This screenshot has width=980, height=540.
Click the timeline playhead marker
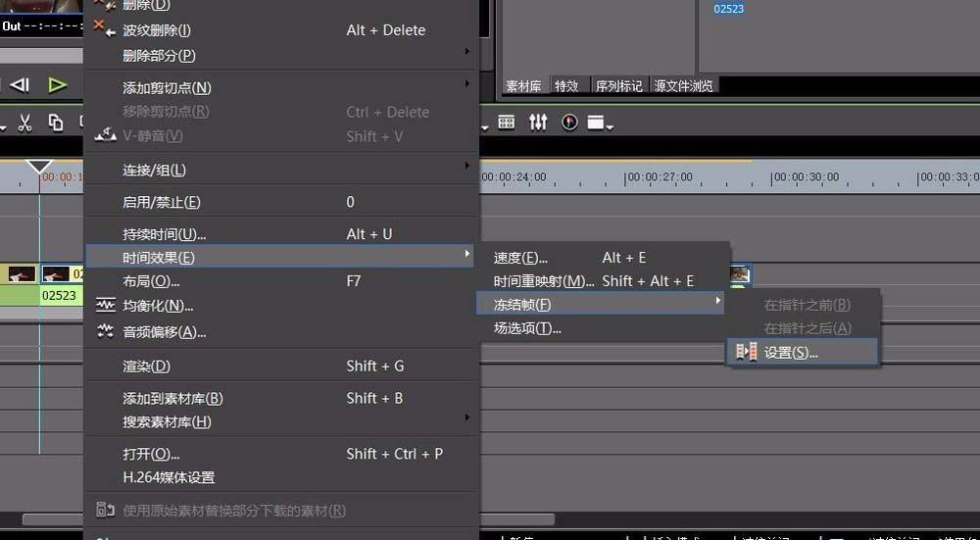(x=39, y=167)
